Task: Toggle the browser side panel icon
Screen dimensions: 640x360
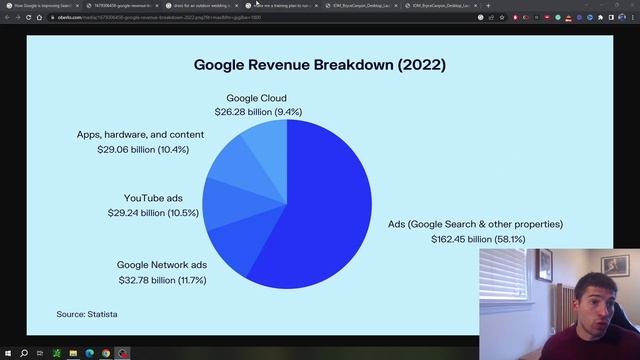Action: pyautogui.click(x=611, y=18)
